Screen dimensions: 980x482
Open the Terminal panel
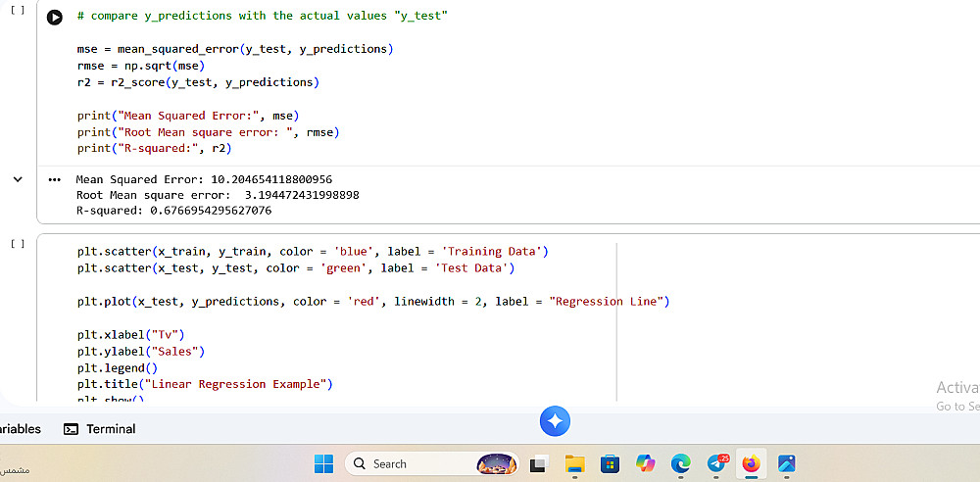[100, 429]
